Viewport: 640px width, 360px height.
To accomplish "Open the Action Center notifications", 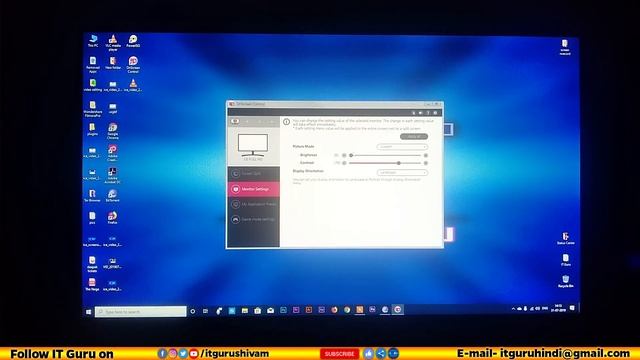I will [572, 308].
